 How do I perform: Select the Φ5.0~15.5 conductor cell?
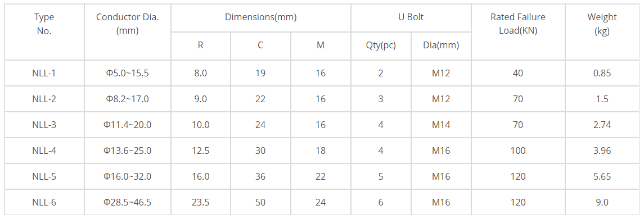[127, 73]
